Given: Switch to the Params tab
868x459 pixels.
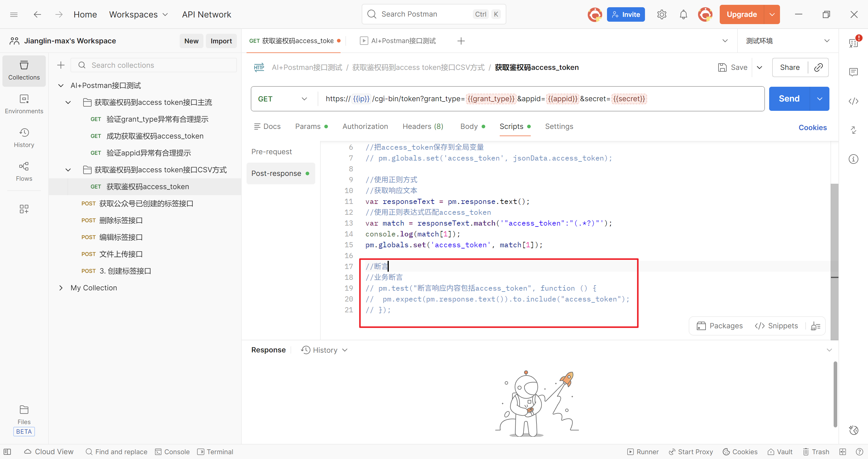Looking at the screenshot, I should (x=311, y=126).
